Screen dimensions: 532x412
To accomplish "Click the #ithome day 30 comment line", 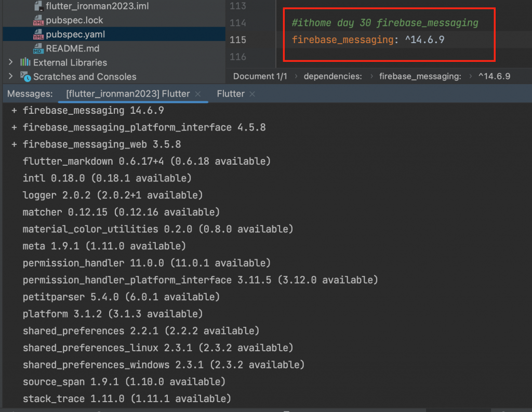I will pyautogui.click(x=385, y=23).
